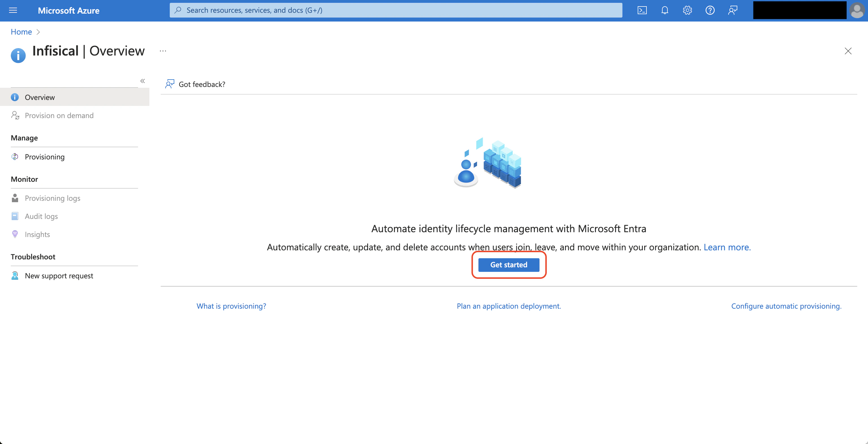This screenshot has height=444, width=868.
Task: Click the Monitor section heading
Action: [x=24, y=179]
